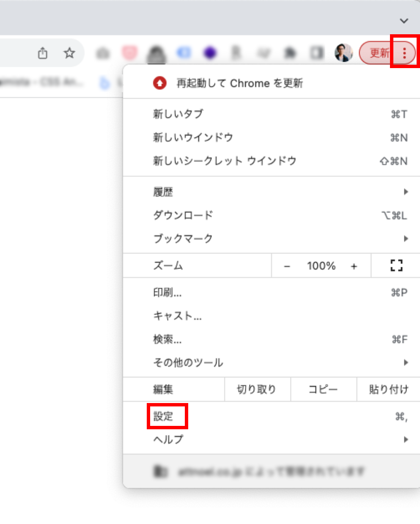Image resolution: width=420 pixels, height=524 pixels.
Task: Open the profile avatar icon
Action: pyautogui.click(x=343, y=53)
